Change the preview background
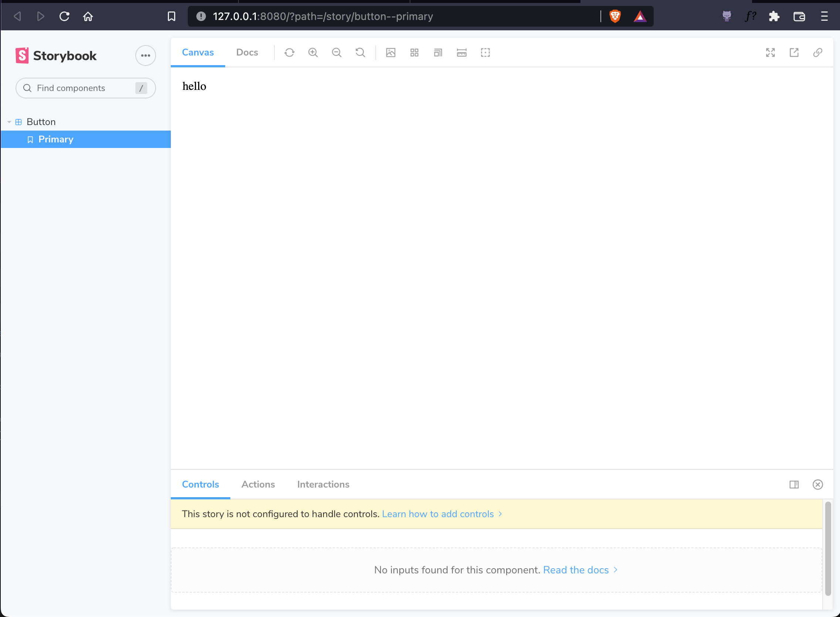This screenshot has height=617, width=840. (390, 52)
